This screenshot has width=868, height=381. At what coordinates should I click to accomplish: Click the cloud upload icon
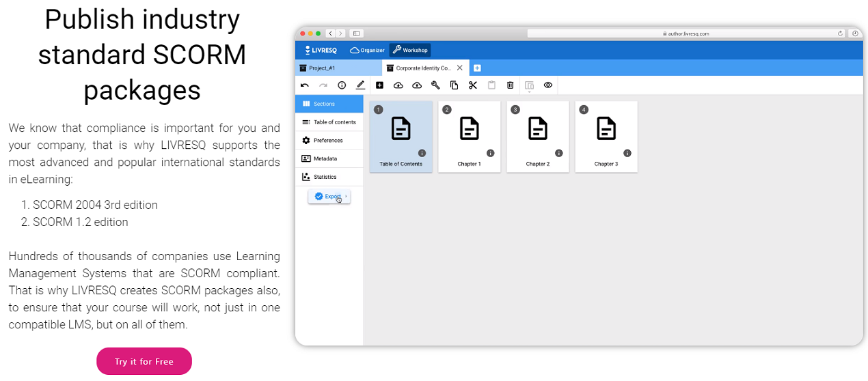click(x=417, y=85)
